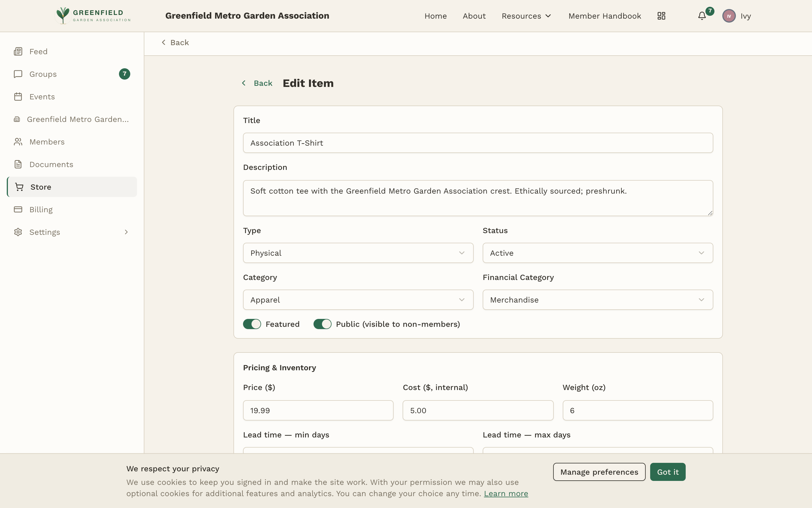The image size is (812, 508).
Task: Expand the Settings submenu chevron
Action: (126, 232)
